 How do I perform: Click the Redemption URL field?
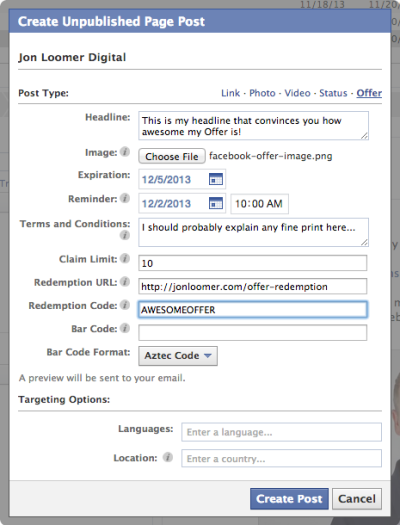click(x=253, y=287)
